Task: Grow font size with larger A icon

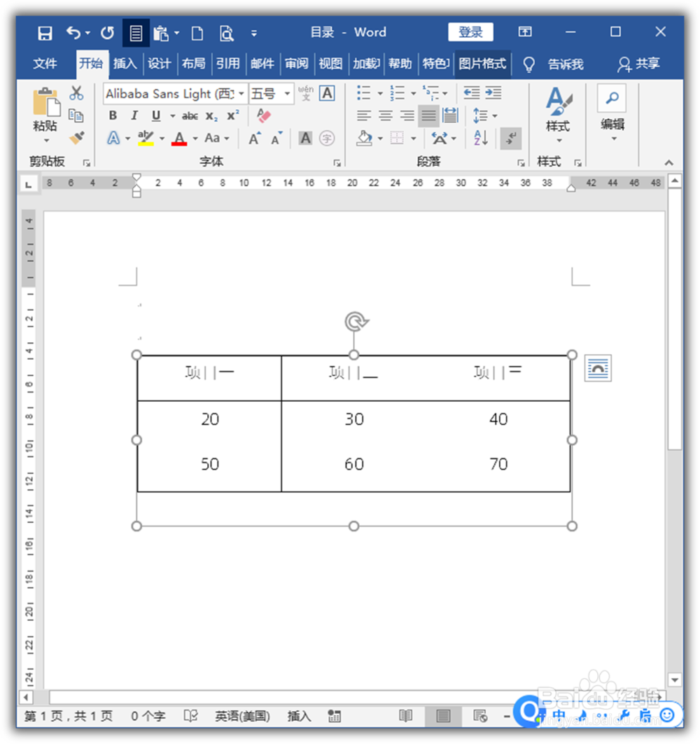Action: (255, 138)
